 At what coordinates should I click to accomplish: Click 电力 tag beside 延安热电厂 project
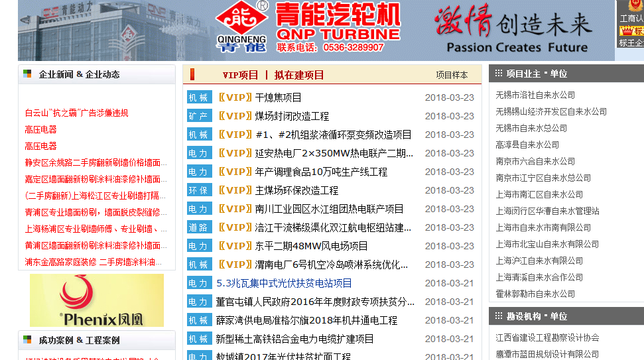click(199, 153)
